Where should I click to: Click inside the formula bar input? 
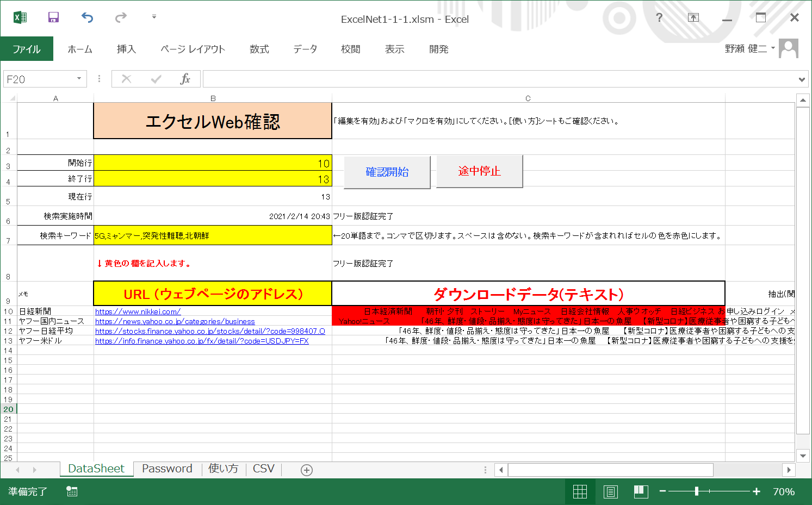click(499, 79)
